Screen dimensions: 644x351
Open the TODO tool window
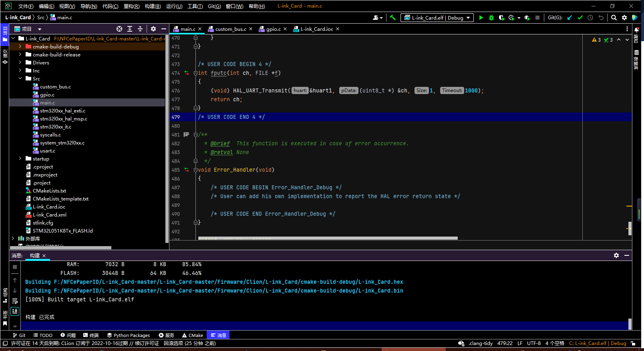[x=43, y=335]
